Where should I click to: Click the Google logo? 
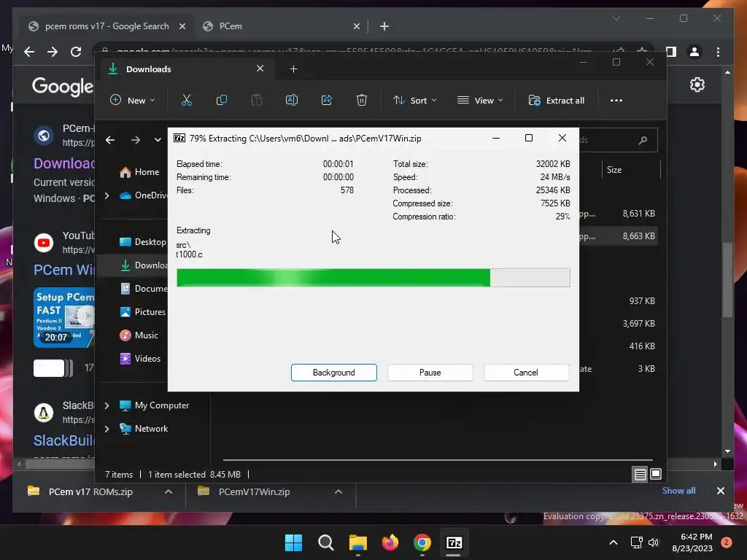63,86
